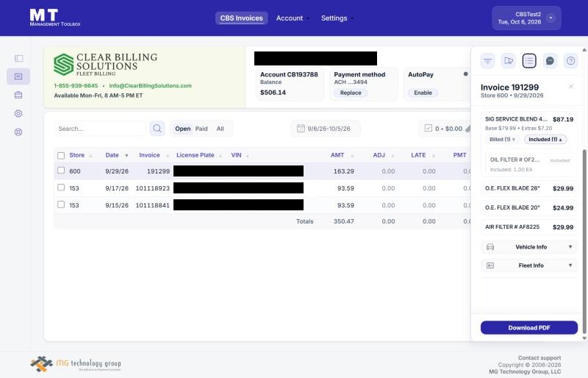The image size is (588, 378).
Task: Open the chat bubble icon
Action: pyautogui.click(x=550, y=61)
